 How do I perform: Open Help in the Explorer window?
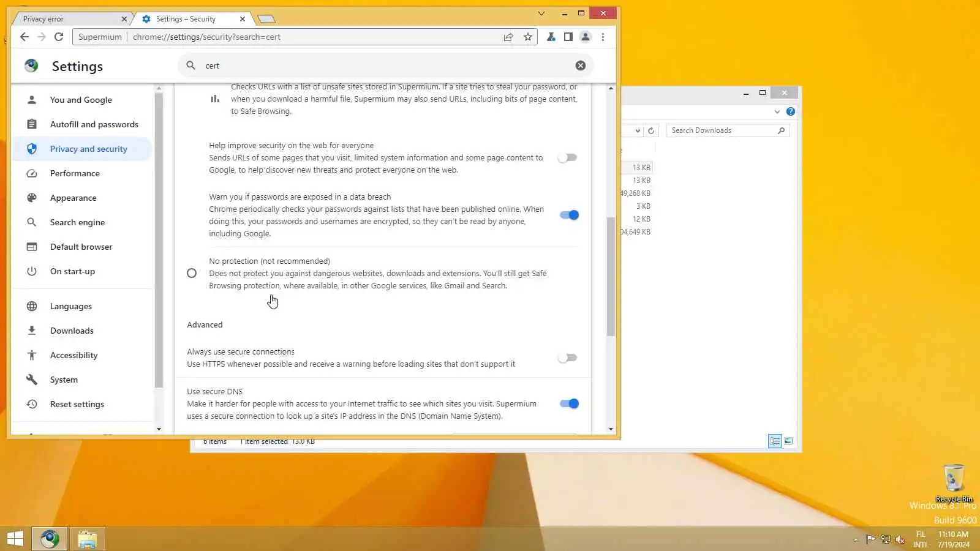[791, 111]
